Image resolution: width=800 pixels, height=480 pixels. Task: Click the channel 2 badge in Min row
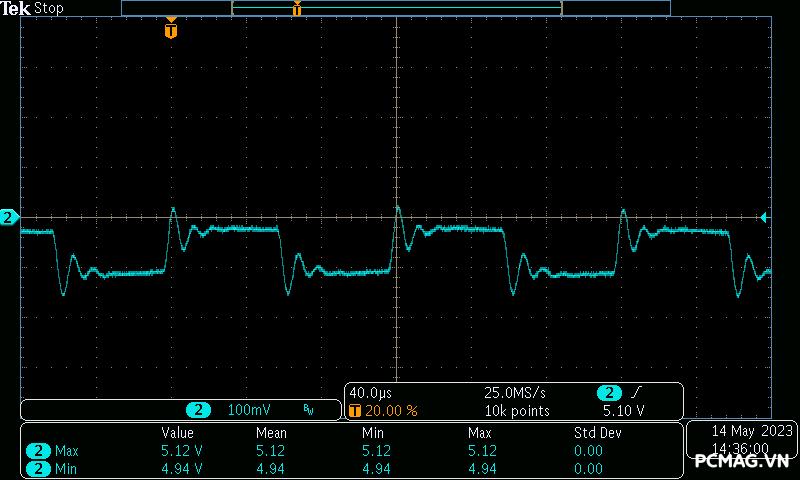[38, 468]
